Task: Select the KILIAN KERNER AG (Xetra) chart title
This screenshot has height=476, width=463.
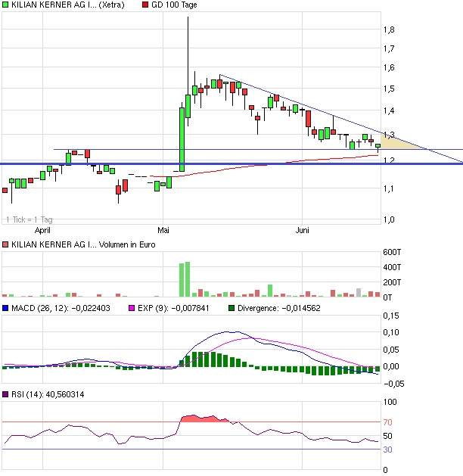Action: (67, 5)
